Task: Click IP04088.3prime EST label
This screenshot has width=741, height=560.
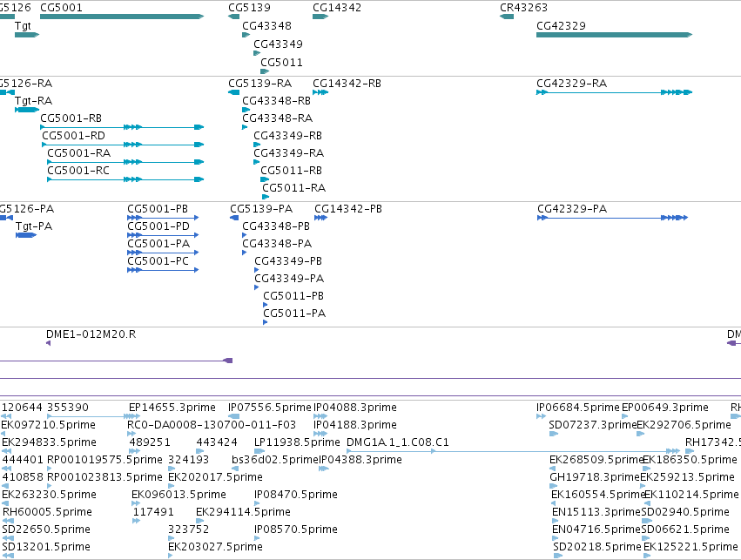Action: pyautogui.click(x=355, y=408)
